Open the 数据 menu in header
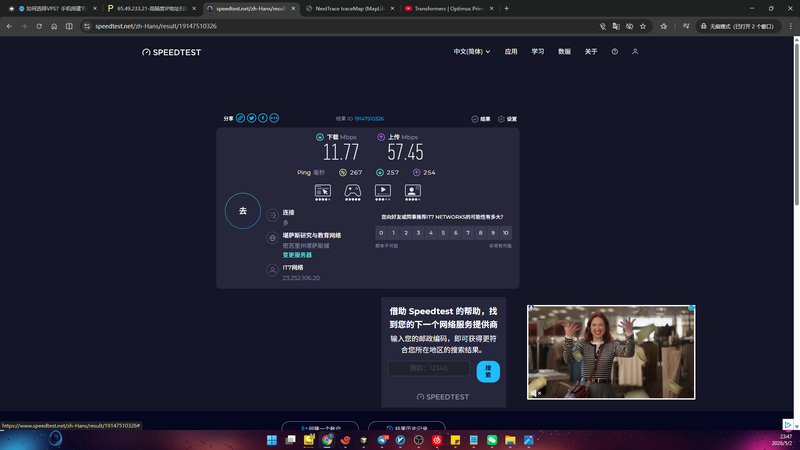 564,52
